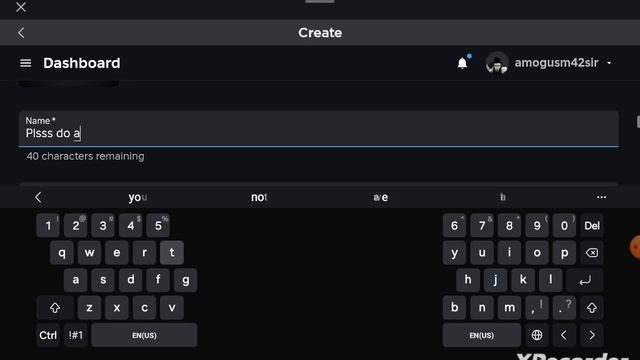Image resolution: width=640 pixels, height=360 pixels.
Task: Pick the single-letter suggestion beside 'are'
Action: (503, 197)
